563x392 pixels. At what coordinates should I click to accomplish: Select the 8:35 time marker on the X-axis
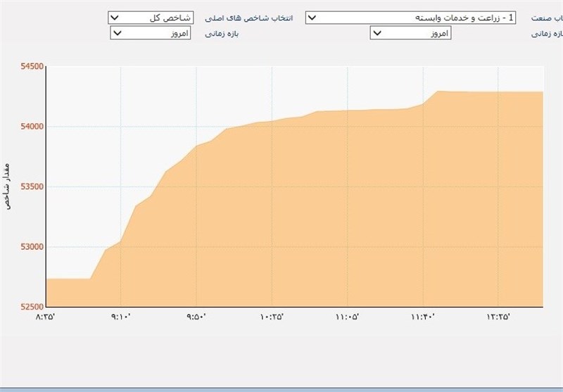pyautogui.click(x=45, y=317)
